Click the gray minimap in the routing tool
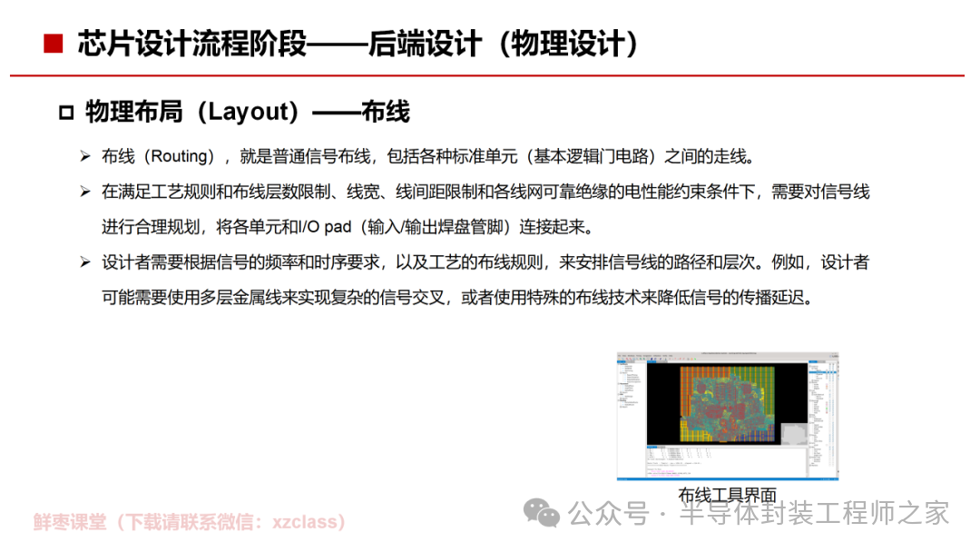This screenshot has height=552, width=980. (x=793, y=436)
